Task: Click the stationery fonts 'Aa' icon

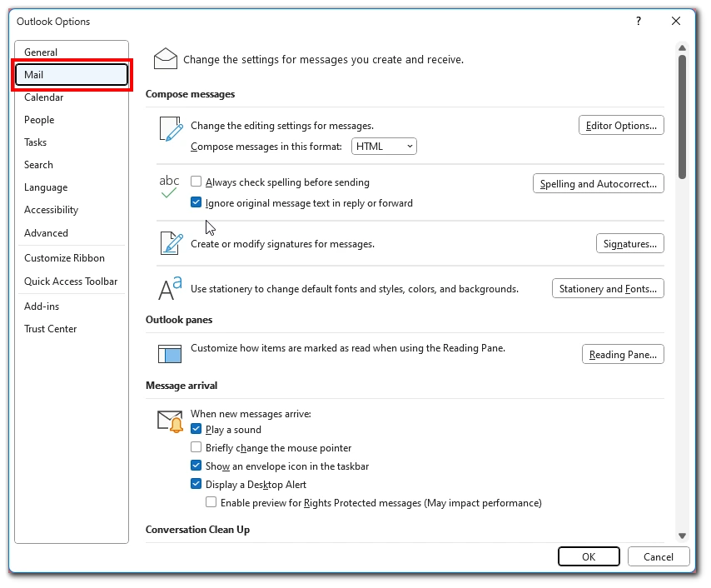Action: 170,288
